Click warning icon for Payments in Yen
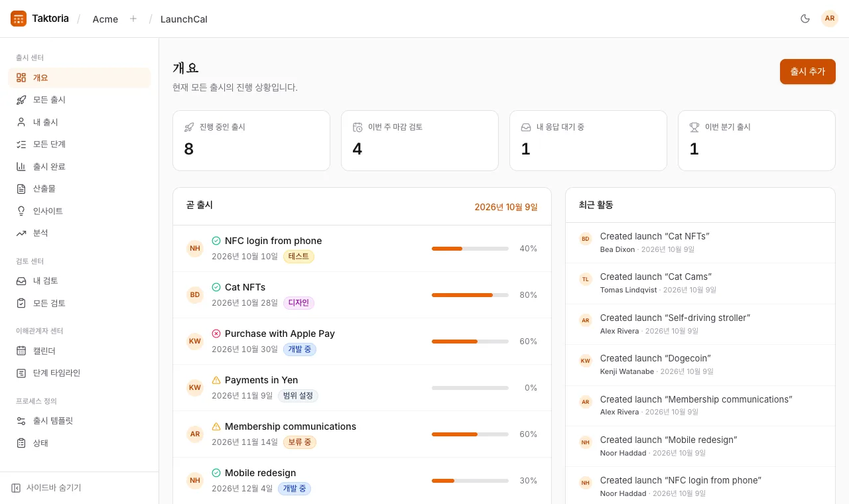This screenshot has width=849, height=504. pyautogui.click(x=216, y=380)
